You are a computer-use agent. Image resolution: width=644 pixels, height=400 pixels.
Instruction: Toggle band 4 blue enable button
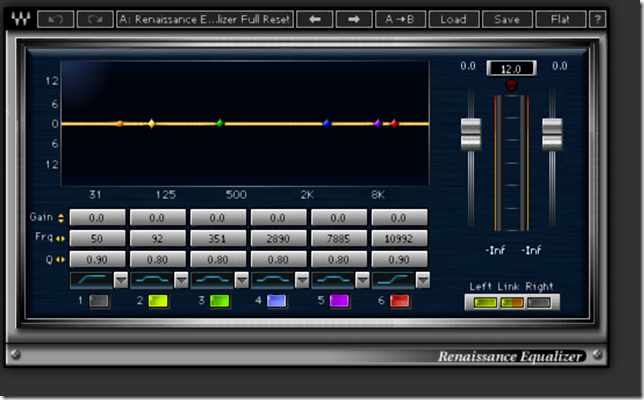click(277, 301)
